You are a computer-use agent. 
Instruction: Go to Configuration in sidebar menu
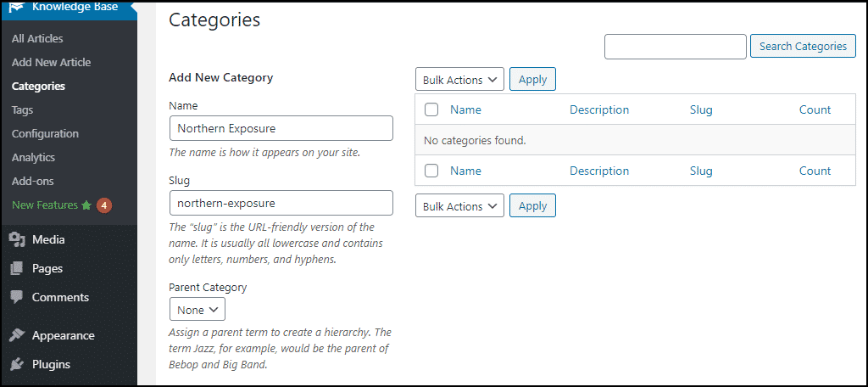point(45,133)
